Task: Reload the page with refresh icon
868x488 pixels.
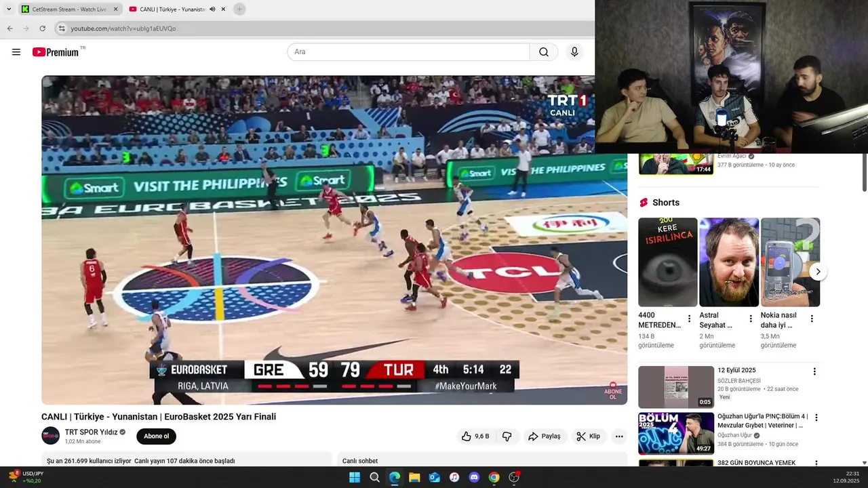Action: tap(42, 28)
